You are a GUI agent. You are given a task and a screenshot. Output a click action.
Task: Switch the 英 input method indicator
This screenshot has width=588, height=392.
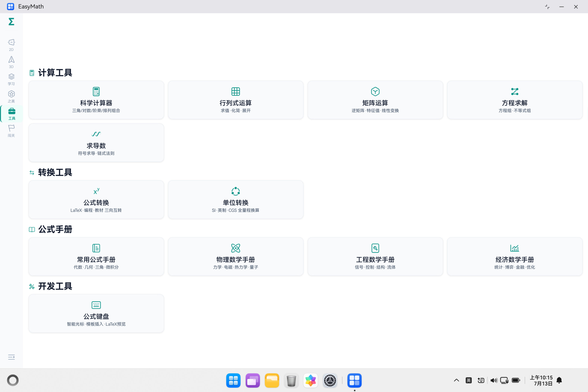(469, 381)
